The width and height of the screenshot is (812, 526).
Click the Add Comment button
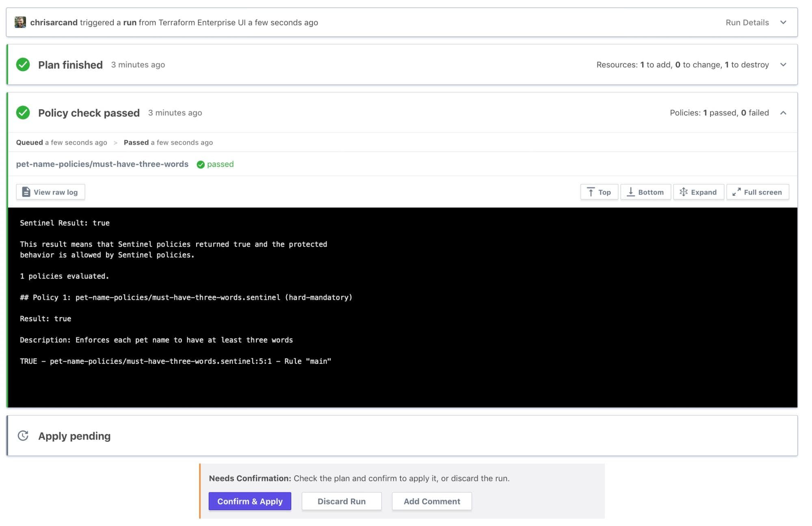point(431,501)
